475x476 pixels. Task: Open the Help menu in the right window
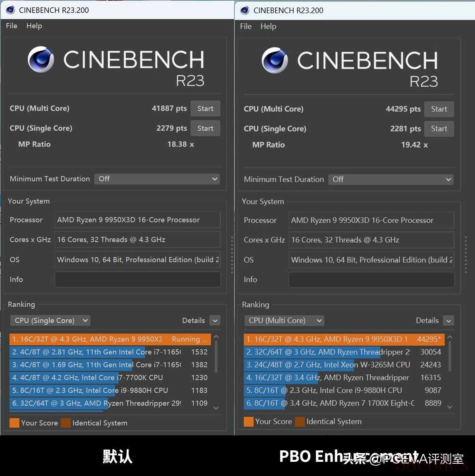pyautogui.click(x=268, y=26)
